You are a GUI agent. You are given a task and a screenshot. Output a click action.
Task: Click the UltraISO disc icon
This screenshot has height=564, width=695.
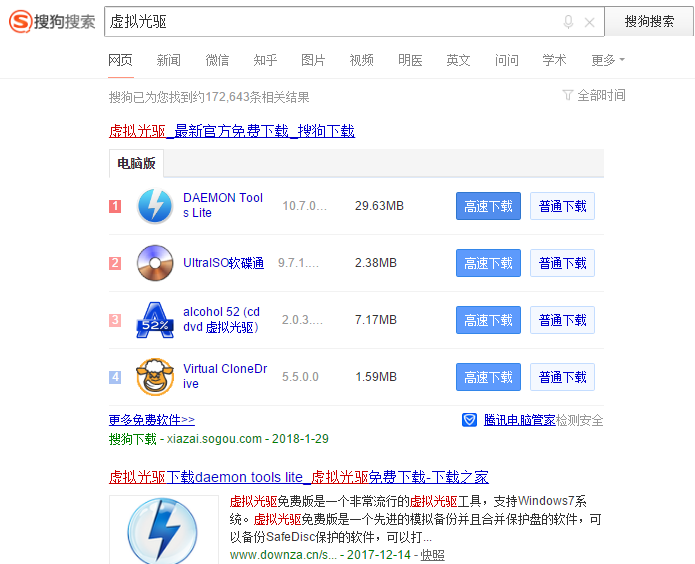point(155,263)
